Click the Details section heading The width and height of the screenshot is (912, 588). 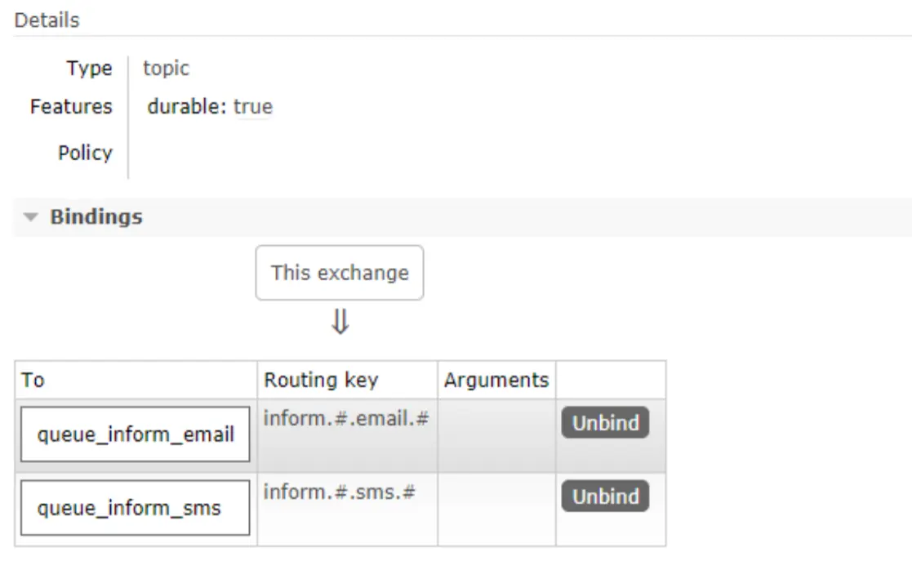click(x=47, y=20)
